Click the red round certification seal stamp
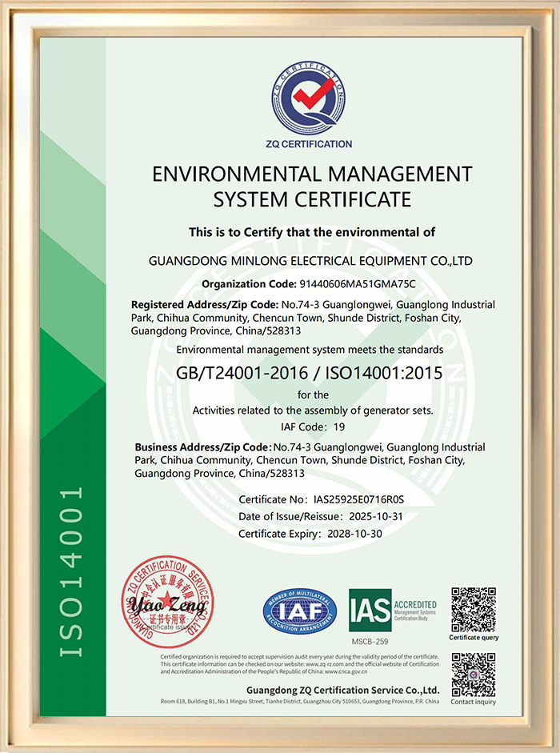 tap(169, 601)
